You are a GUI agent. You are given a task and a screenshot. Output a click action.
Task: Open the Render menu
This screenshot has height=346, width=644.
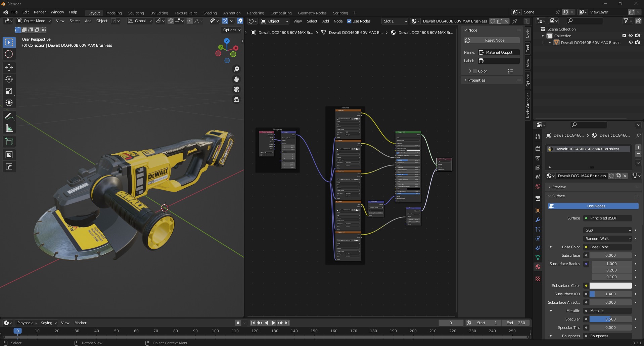[40, 12]
